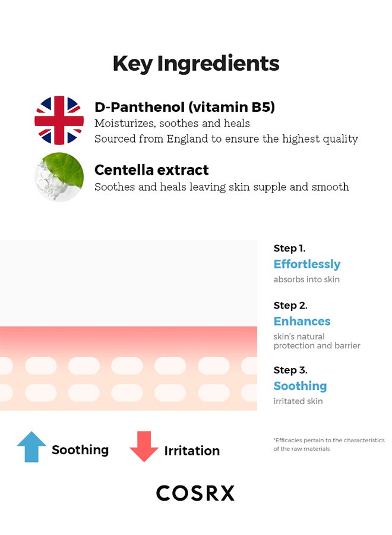Click the Key Ingredients heading
Screen dimensions: 392x535
tap(196, 64)
